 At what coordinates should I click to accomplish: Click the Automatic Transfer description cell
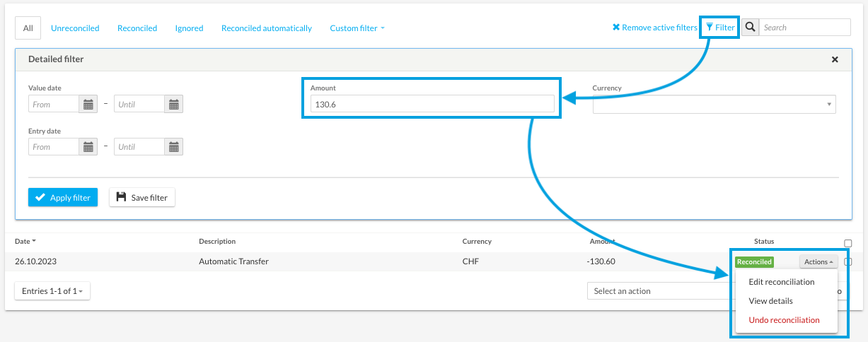pos(234,261)
